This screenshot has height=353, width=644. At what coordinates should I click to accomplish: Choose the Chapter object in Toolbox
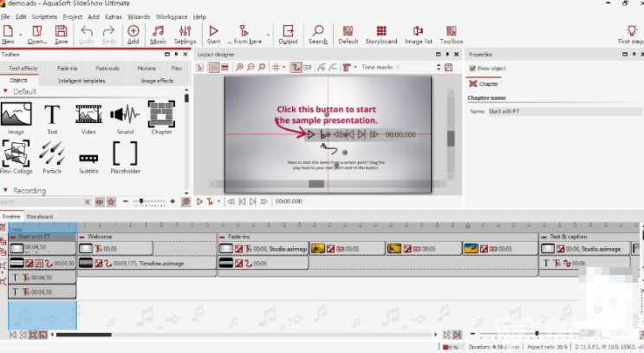click(x=161, y=116)
